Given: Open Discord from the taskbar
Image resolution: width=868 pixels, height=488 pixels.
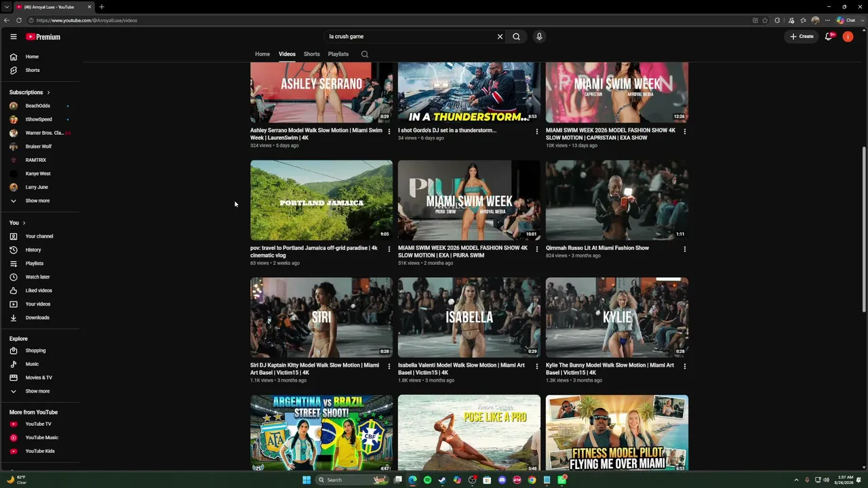Looking at the screenshot, I should click(x=502, y=480).
